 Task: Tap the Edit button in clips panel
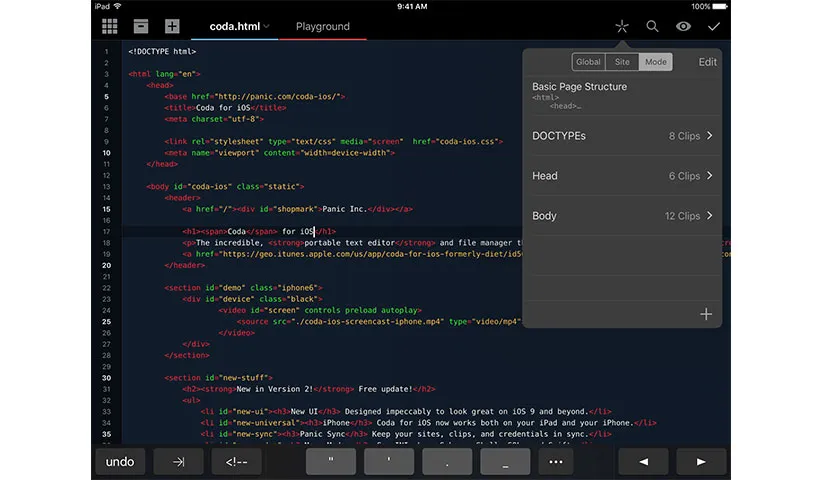point(707,62)
